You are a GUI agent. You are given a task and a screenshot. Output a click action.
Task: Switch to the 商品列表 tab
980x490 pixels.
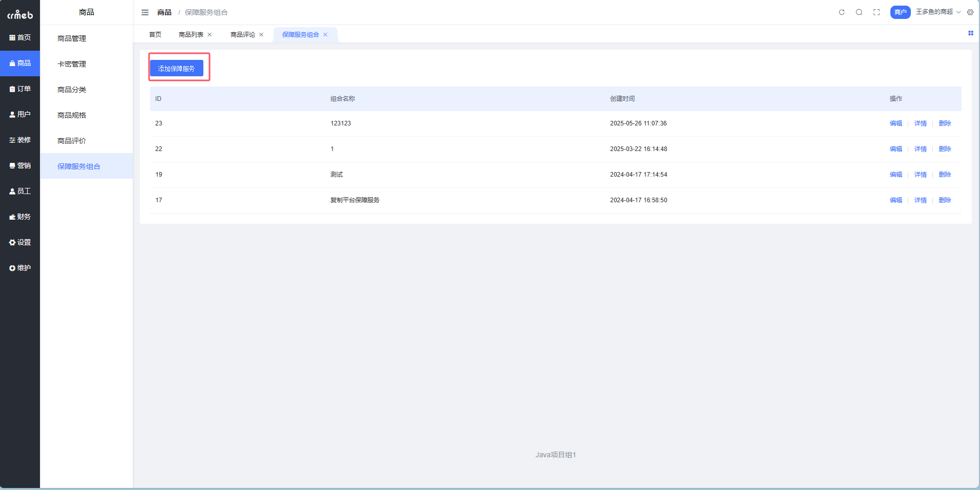(191, 35)
